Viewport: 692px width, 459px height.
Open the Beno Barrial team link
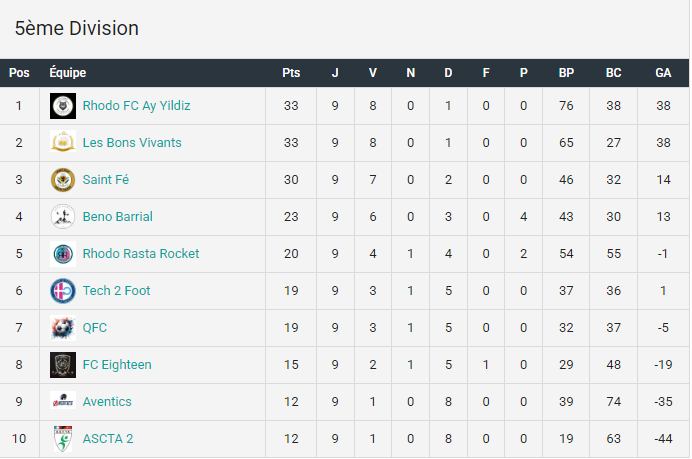click(x=118, y=217)
